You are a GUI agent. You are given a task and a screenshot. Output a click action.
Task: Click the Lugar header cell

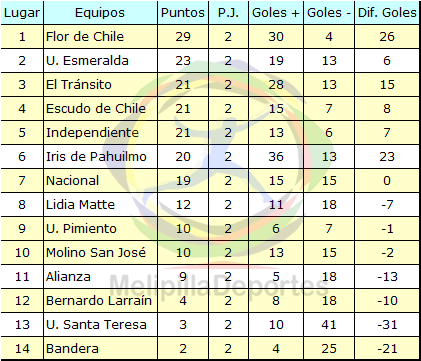pos(22,13)
